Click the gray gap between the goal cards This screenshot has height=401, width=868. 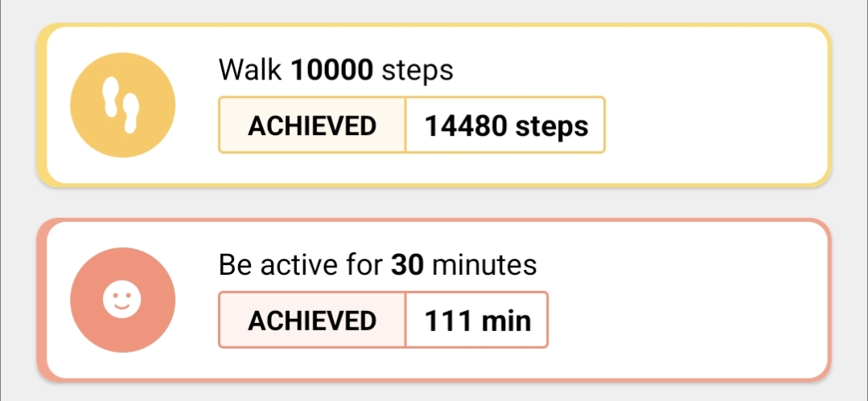point(434,203)
